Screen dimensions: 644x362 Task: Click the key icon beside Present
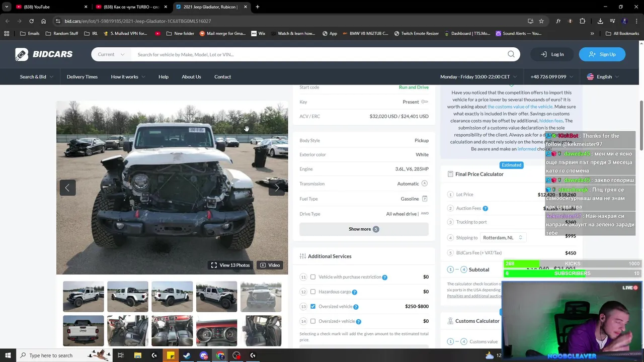pos(425,102)
